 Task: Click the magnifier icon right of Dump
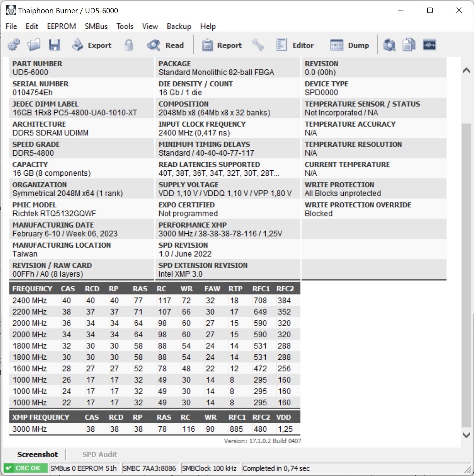pos(389,45)
